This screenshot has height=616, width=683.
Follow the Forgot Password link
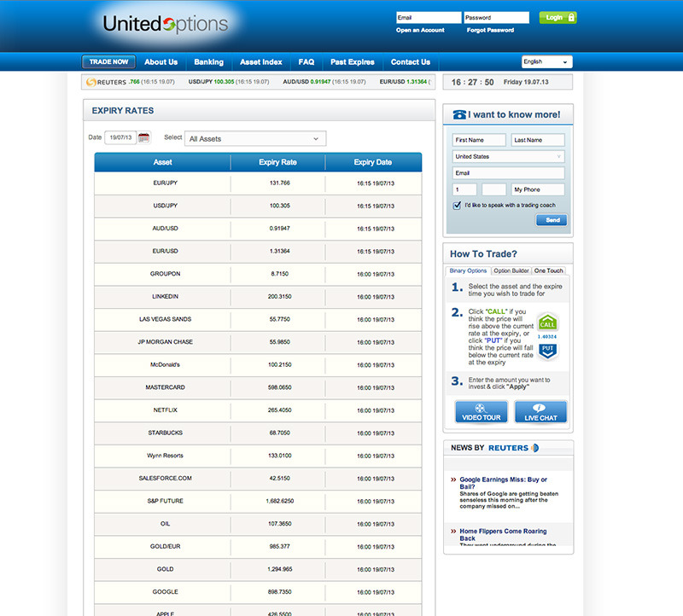point(490,30)
